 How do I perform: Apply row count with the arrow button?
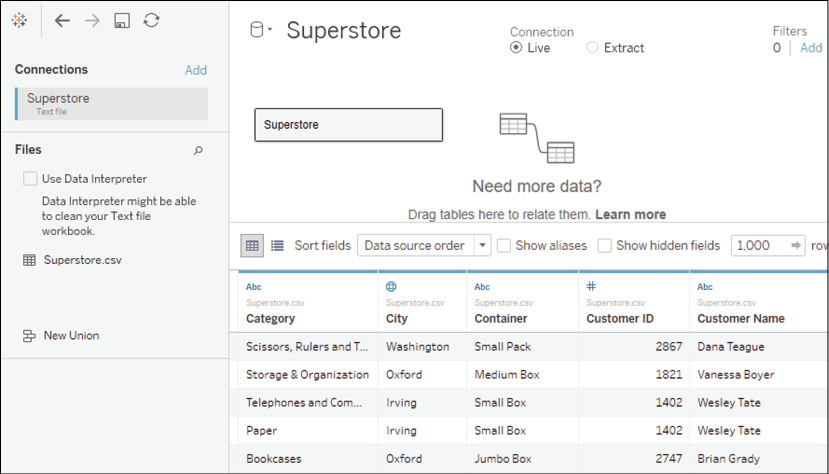coord(796,245)
